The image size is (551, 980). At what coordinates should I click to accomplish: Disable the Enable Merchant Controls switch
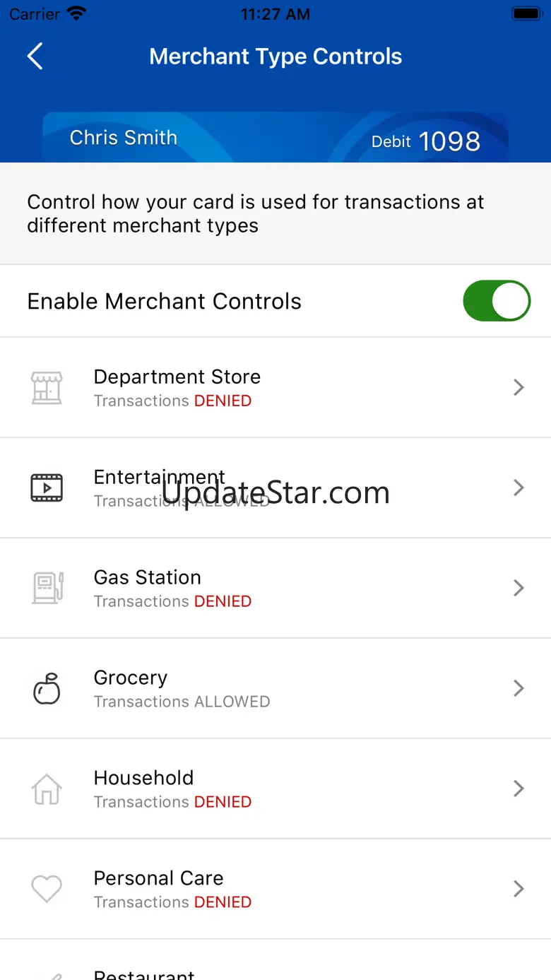(496, 301)
